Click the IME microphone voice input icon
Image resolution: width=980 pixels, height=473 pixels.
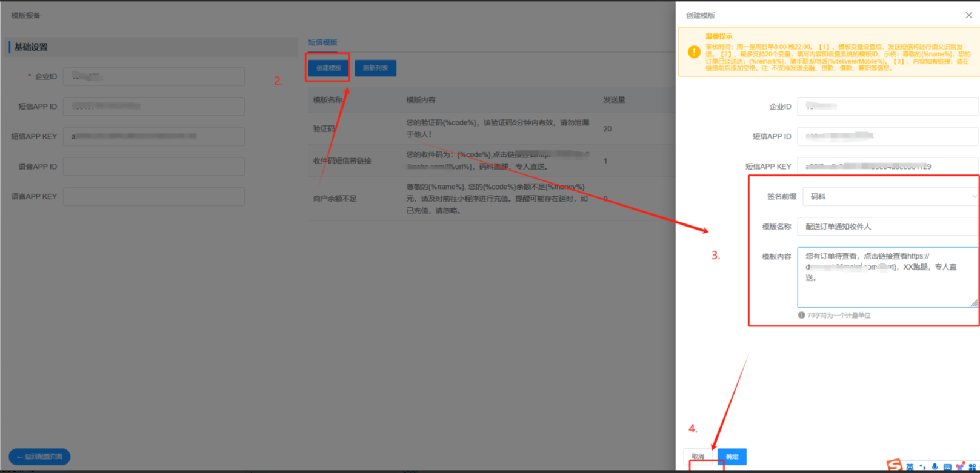pyautogui.click(x=935, y=467)
